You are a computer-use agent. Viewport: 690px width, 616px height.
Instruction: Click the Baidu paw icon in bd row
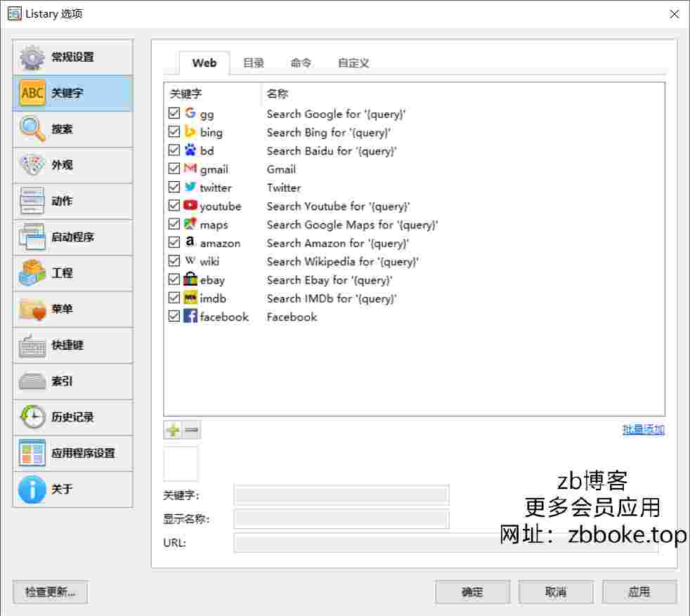coord(190,150)
